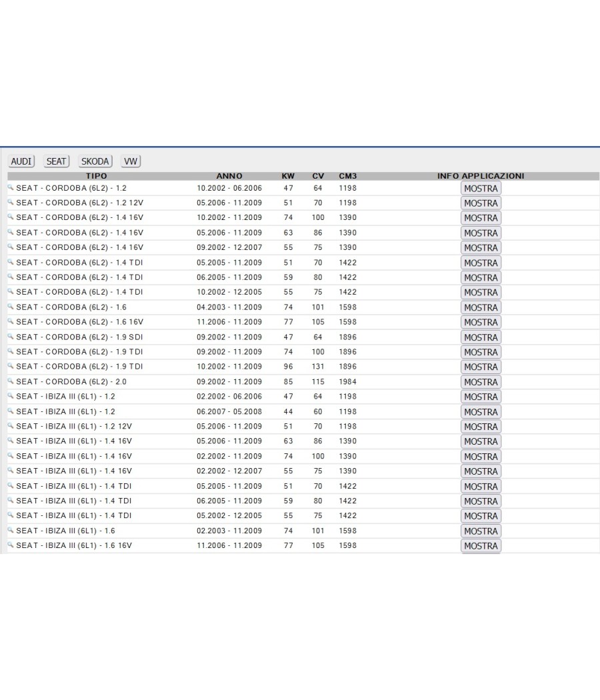Show info for Cordoba 1.6 101 CV with MOSTRA
Screen dimensions: 600x700
point(481,307)
